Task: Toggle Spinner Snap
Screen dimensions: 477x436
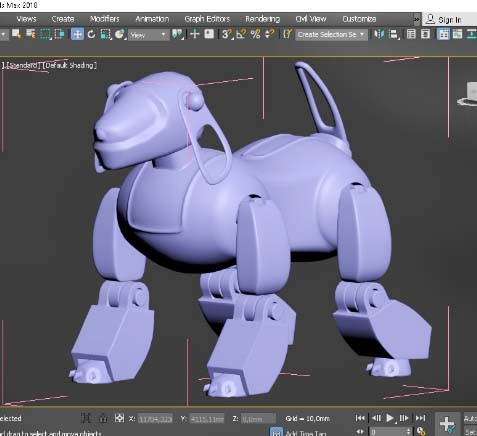Action: [x=269, y=34]
